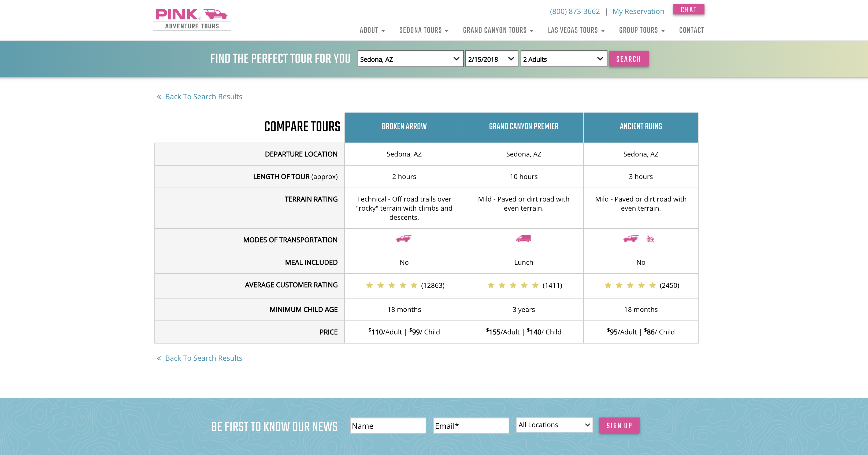Click the top Back To Search Results link
Viewport: 868px width, 455px height.
point(203,97)
